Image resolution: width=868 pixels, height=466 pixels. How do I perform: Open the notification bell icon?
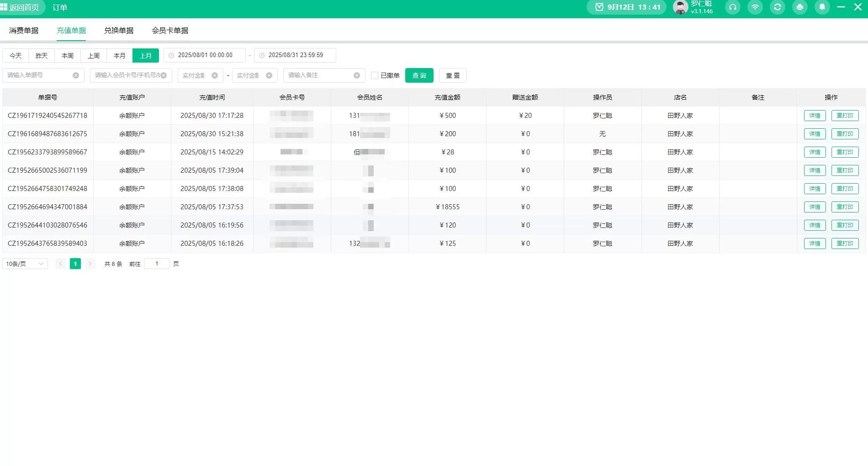pos(822,7)
